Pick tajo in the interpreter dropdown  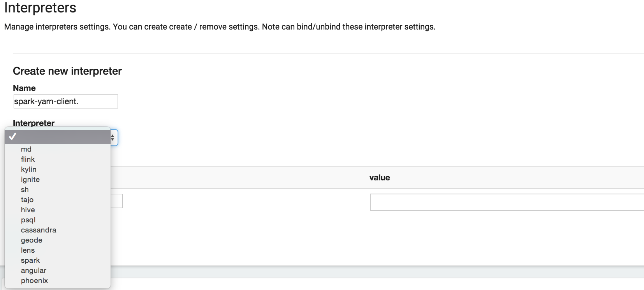[x=27, y=199]
